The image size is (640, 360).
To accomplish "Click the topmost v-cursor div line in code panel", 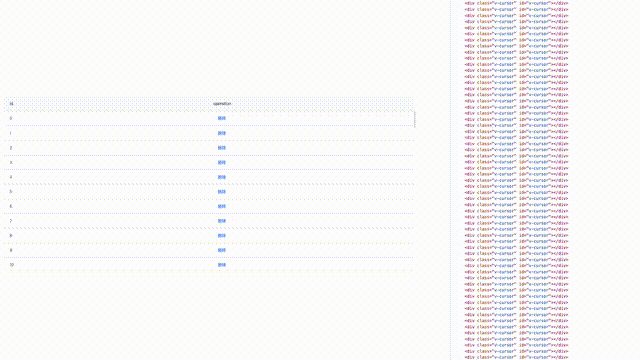I will coord(516,3).
